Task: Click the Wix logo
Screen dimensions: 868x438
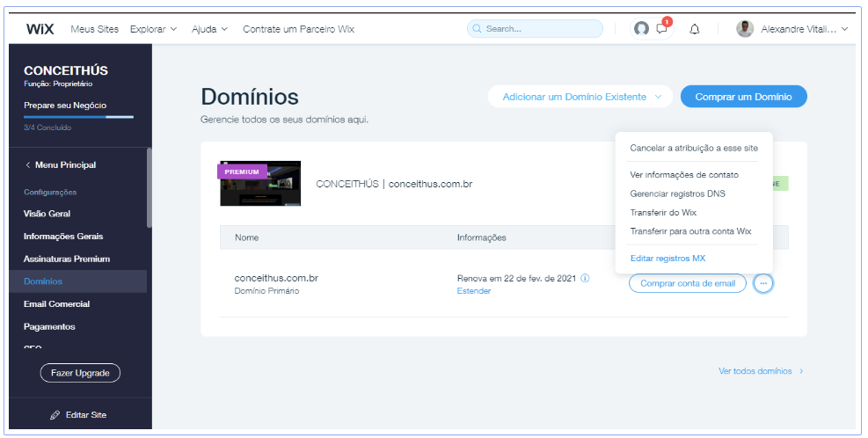Action: click(40, 29)
